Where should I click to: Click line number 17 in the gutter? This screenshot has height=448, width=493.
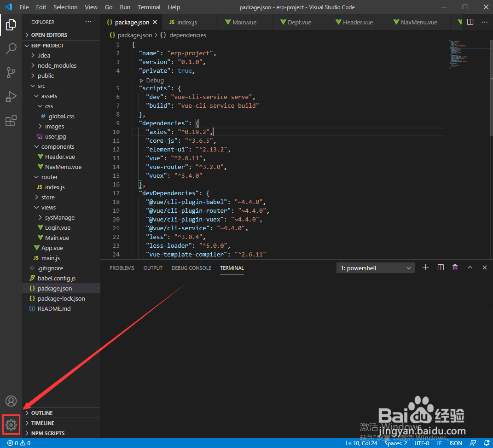[116, 193]
